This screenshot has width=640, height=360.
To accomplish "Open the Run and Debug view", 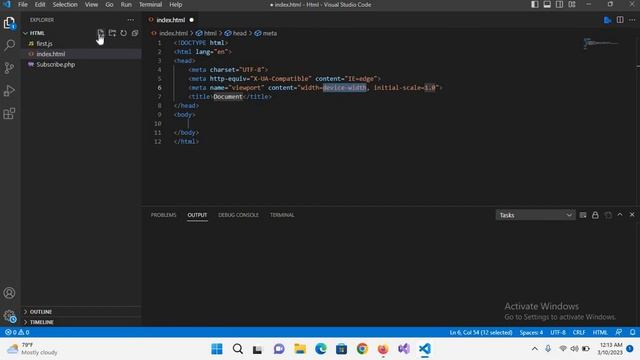I will point(9,91).
